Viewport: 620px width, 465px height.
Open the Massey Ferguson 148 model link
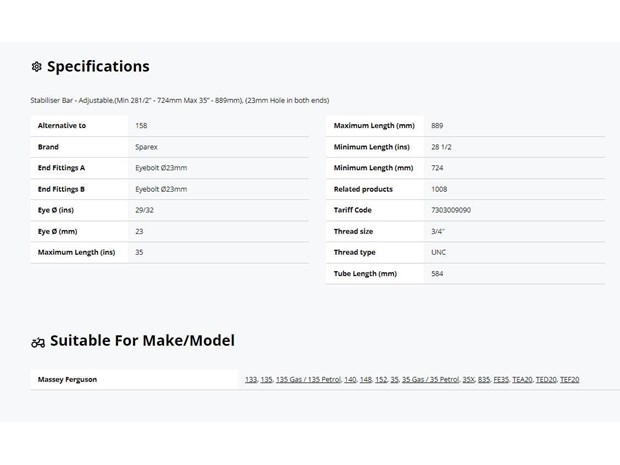(x=366, y=379)
